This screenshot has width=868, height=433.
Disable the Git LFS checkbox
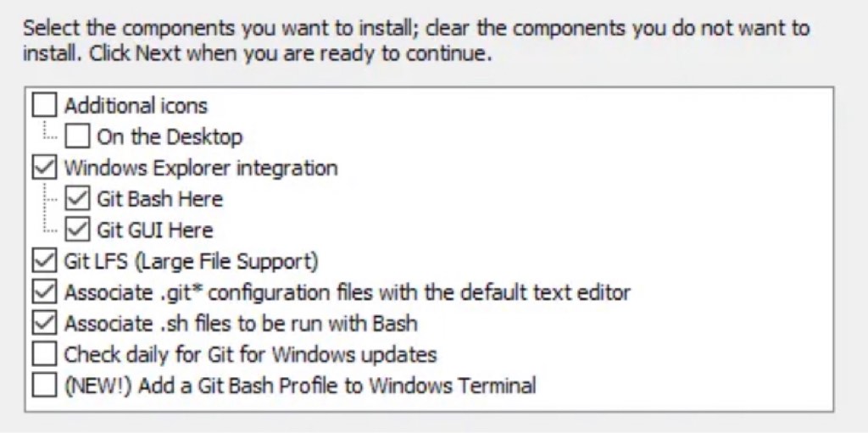(44, 261)
